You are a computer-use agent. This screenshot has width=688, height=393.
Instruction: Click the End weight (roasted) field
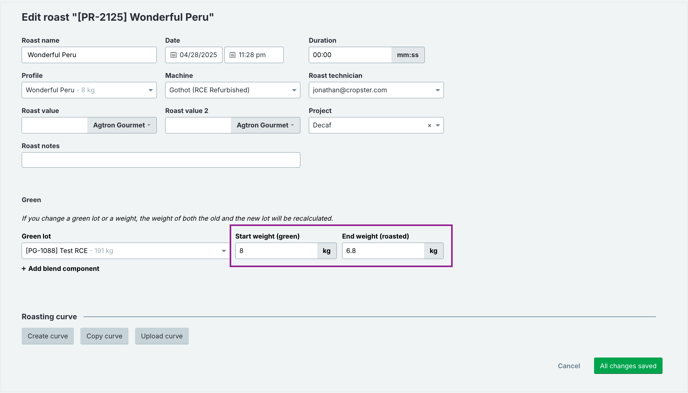(383, 251)
